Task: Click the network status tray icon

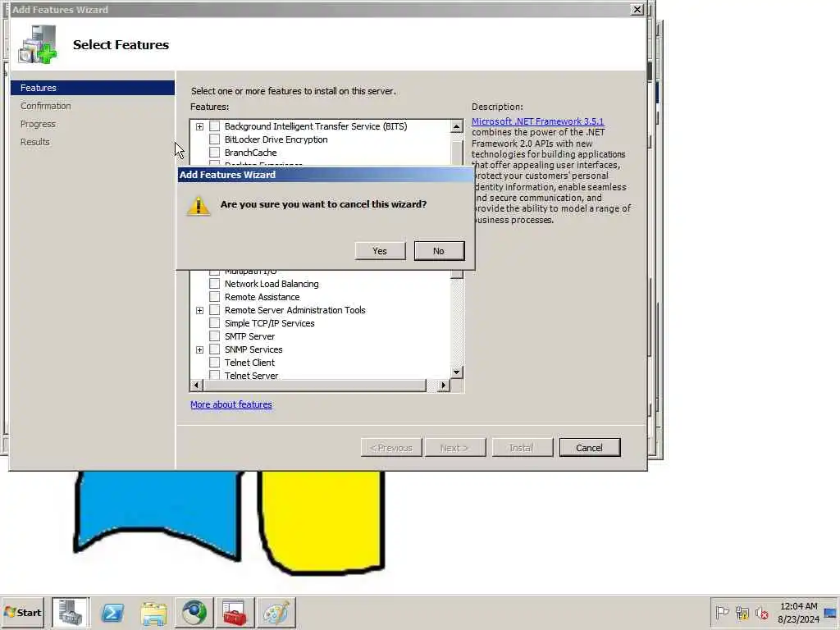Action: pos(742,612)
